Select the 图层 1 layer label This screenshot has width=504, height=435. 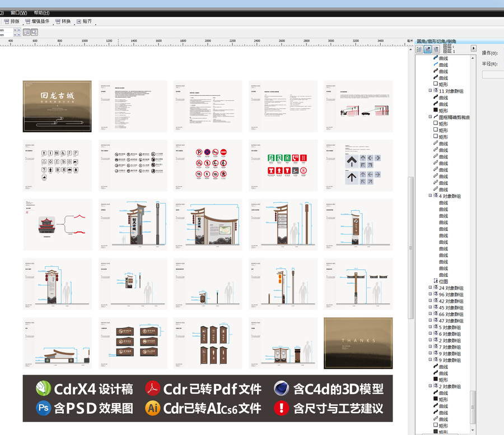coord(449,51)
